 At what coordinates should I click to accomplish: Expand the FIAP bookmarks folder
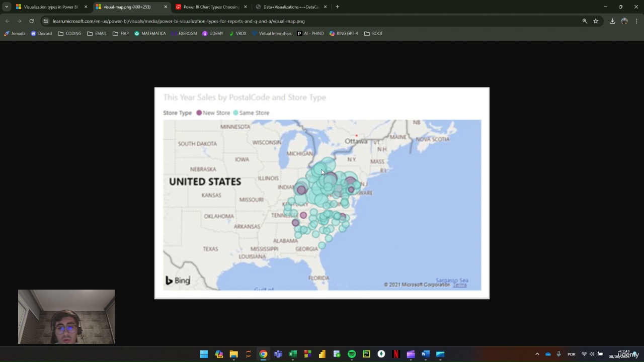coord(121,34)
